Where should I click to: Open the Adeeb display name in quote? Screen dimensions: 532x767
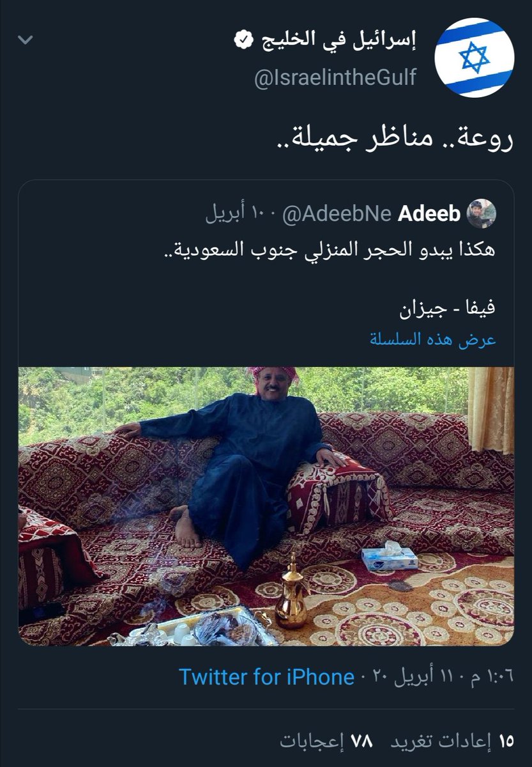(x=429, y=214)
